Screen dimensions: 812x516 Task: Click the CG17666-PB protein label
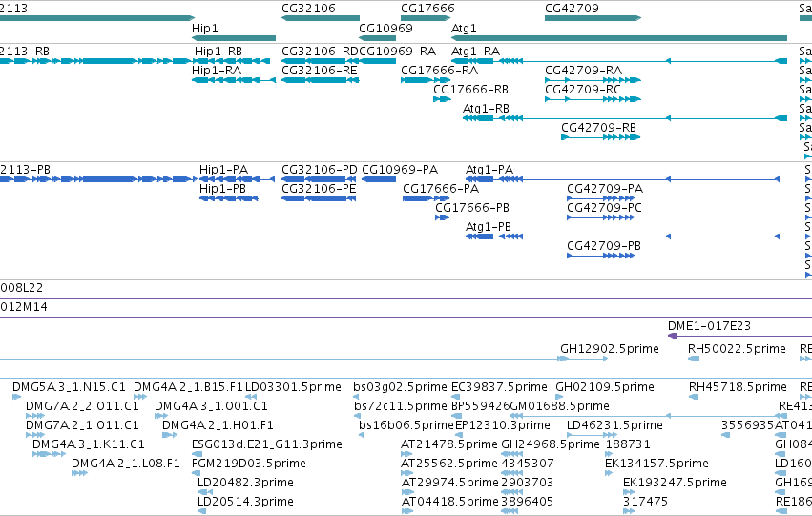(x=472, y=208)
